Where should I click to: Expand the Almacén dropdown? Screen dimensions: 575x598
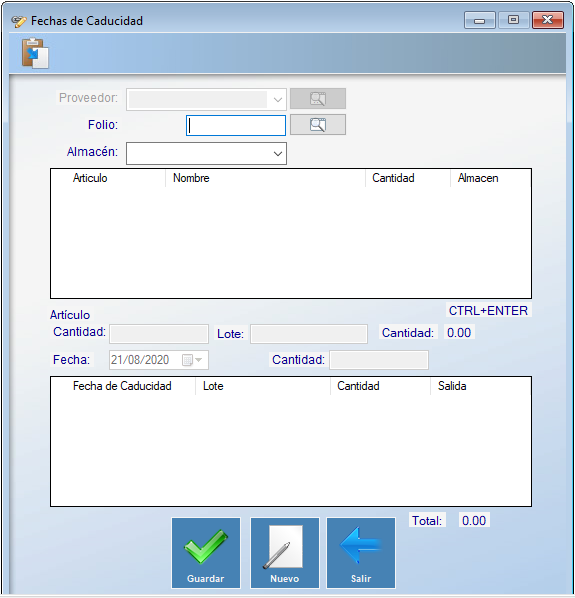coord(278,154)
